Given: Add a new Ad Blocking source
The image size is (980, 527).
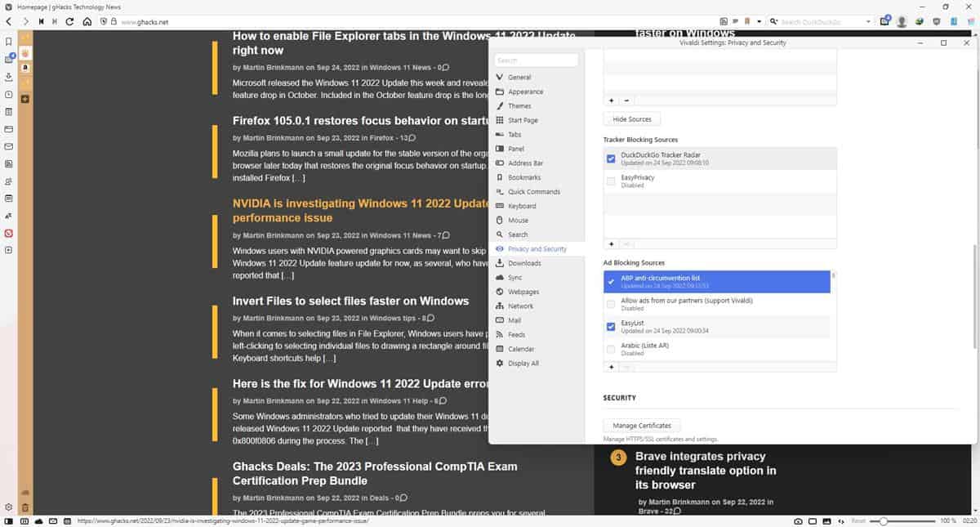Looking at the screenshot, I should pos(611,368).
